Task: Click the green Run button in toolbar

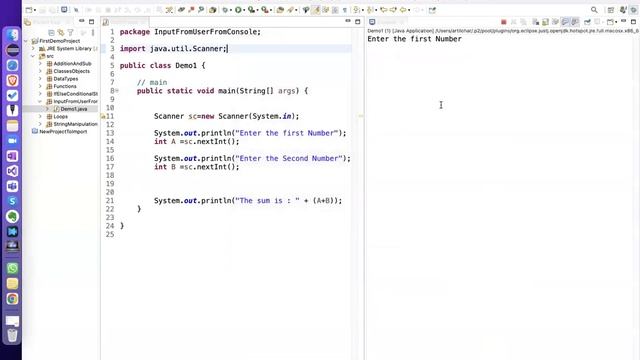Action: 238,10
